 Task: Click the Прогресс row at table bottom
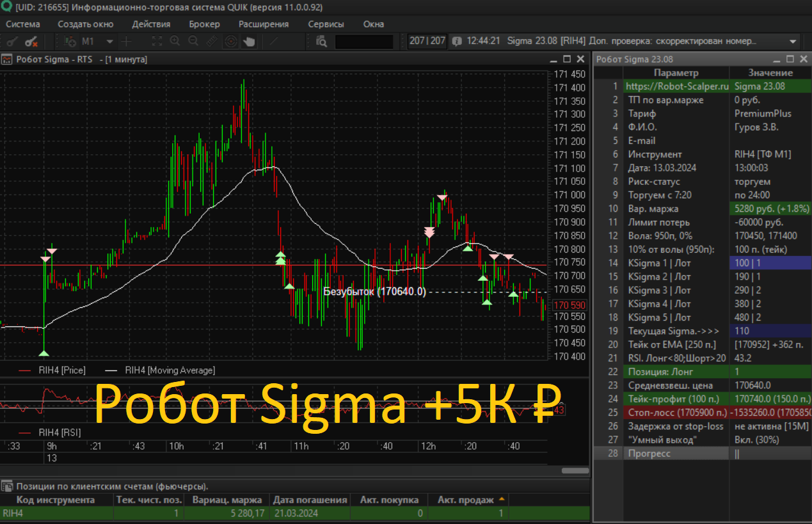[x=703, y=453]
